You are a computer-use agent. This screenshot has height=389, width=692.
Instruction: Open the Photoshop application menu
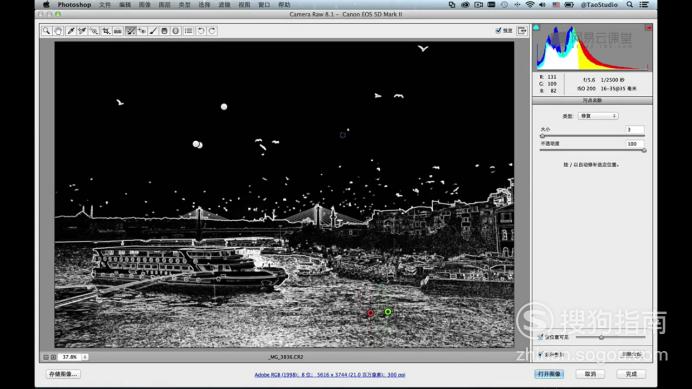tap(74, 4)
